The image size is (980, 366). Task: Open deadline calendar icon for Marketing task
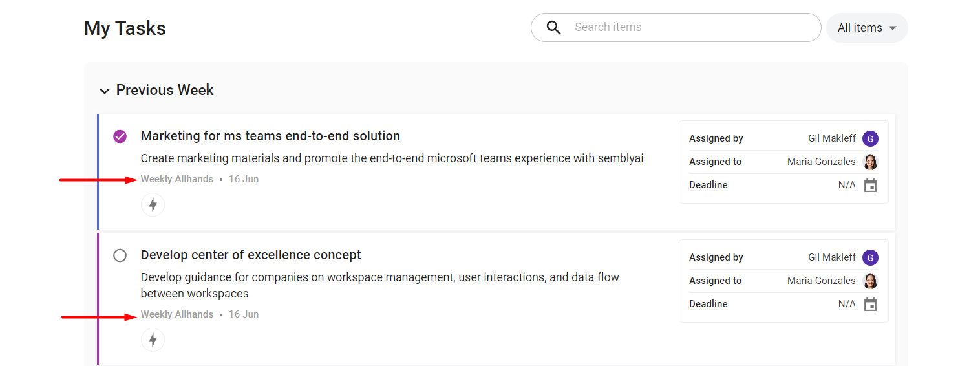[871, 186]
